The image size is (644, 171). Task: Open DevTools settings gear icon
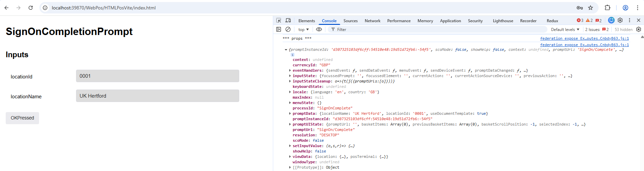pos(620,21)
